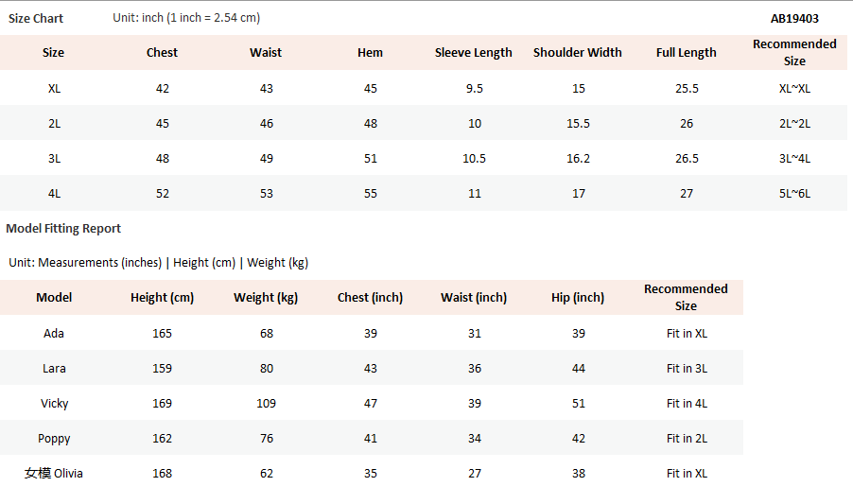The height and width of the screenshot is (504, 853).
Task: Click the inch-to-cm unit conversion note
Action: tap(186, 18)
